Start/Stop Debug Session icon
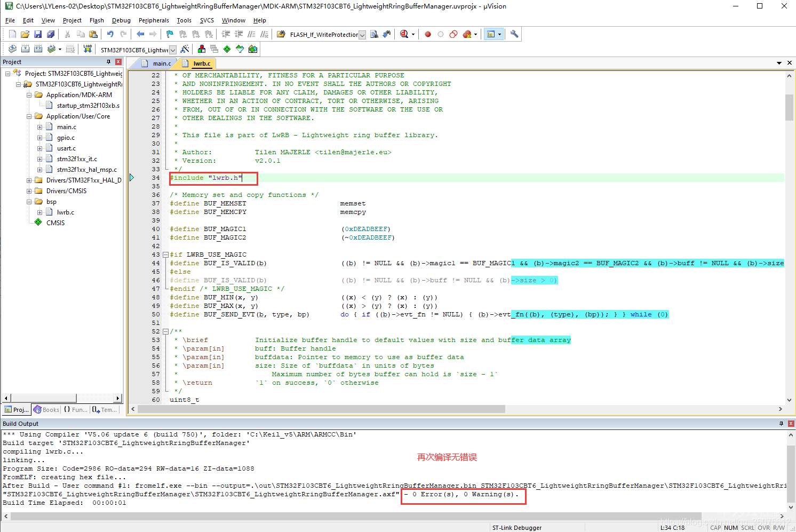The width and height of the screenshot is (796, 532). (x=404, y=34)
